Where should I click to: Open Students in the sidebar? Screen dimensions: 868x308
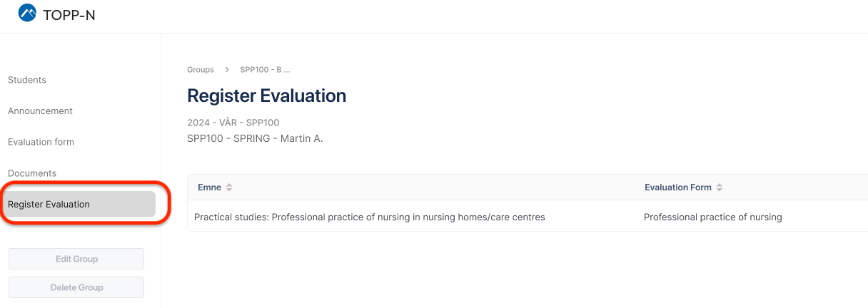click(27, 80)
